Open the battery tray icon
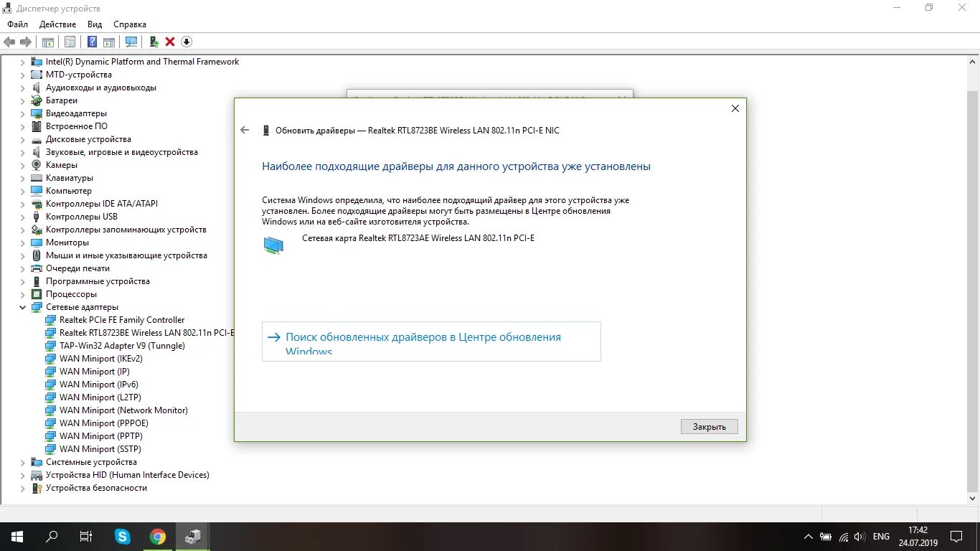This screenshot has width=980, height=551. 826,537
